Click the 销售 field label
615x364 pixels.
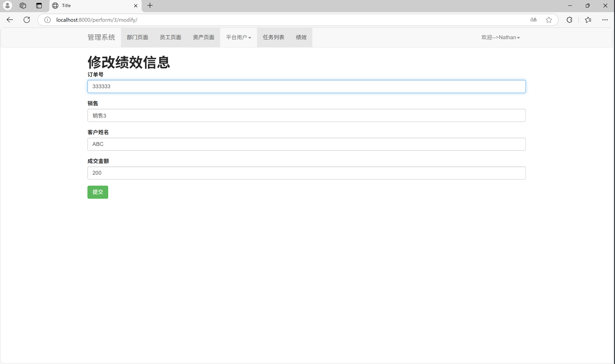coord(93,103)
